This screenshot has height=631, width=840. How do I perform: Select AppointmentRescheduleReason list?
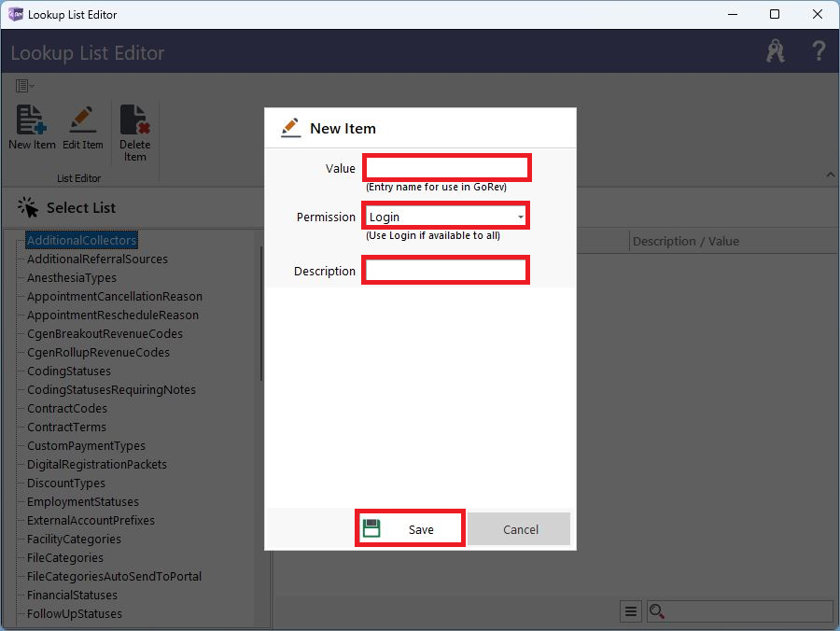click(x=113, y=315)
